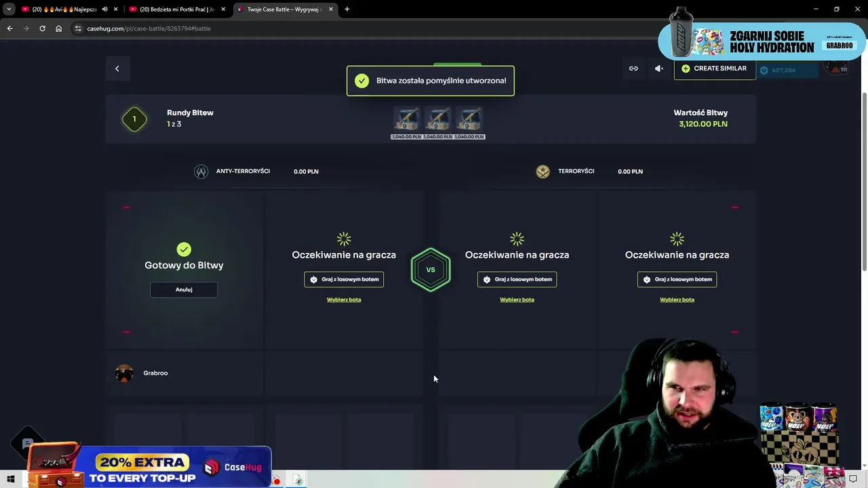Click the loading spinner in third player slot
Viewport: 868px width, 488px height.
(x=517, y=239)
